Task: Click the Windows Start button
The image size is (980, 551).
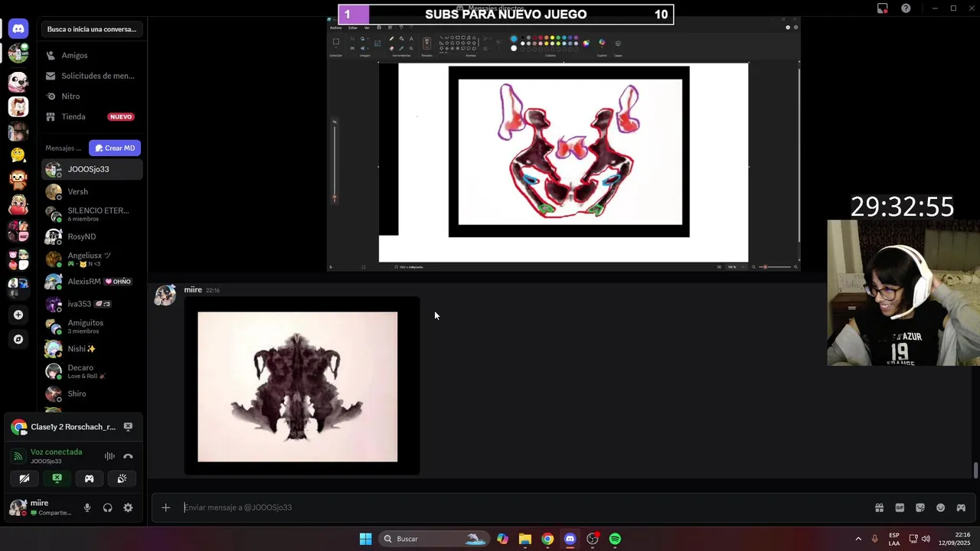Action: [x=365, y=539]
